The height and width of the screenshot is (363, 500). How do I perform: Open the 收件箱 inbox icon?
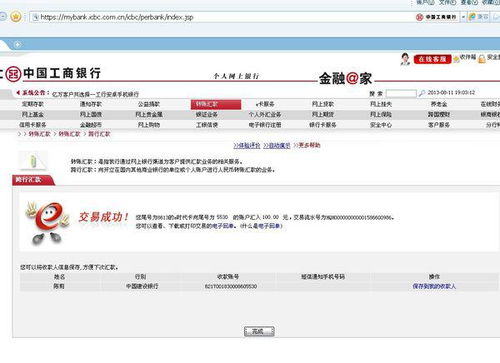456,60
